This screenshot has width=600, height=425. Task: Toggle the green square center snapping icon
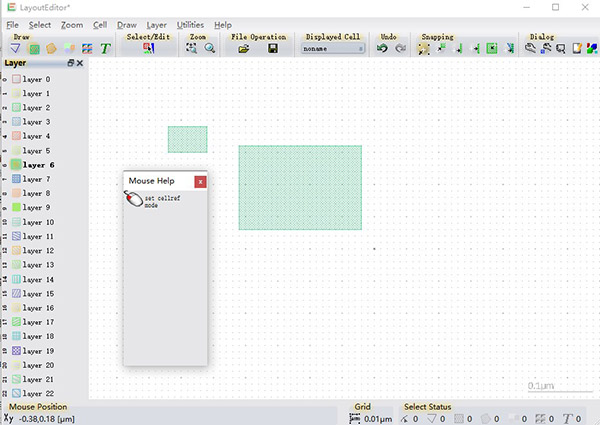(x=492, y=49)
